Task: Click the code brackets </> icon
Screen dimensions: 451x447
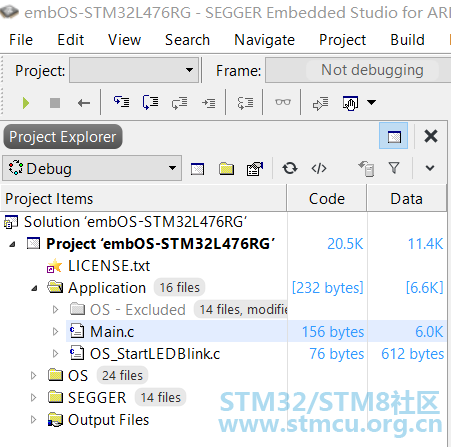Action: pos(319,168)
